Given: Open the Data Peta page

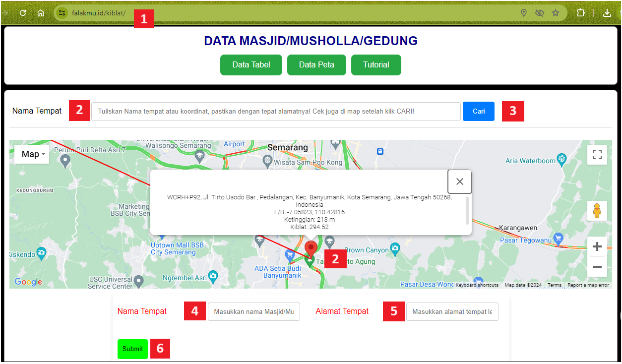Looking at the screenshot, I should point(316,65).
